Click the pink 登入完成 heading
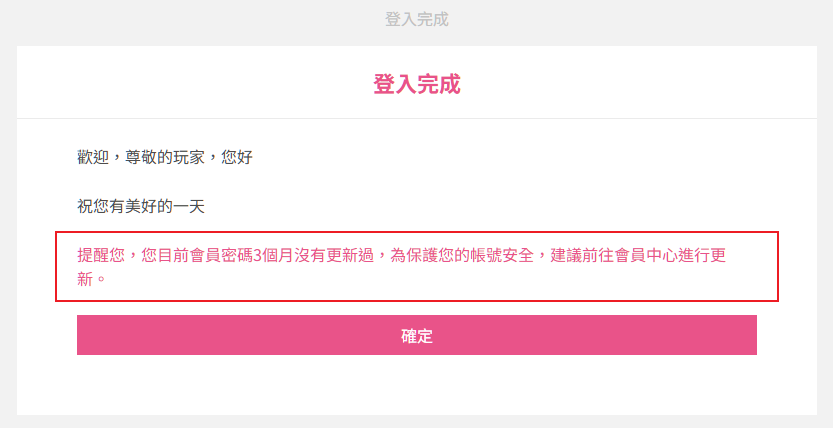Screen dimensions: 833x428 coord(416,84)
